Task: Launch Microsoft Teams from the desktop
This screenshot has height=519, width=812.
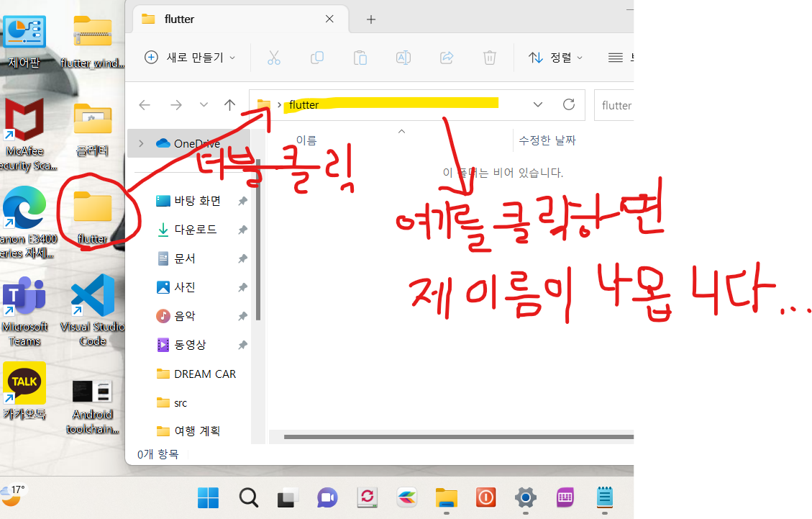Action: coord(24,311)
